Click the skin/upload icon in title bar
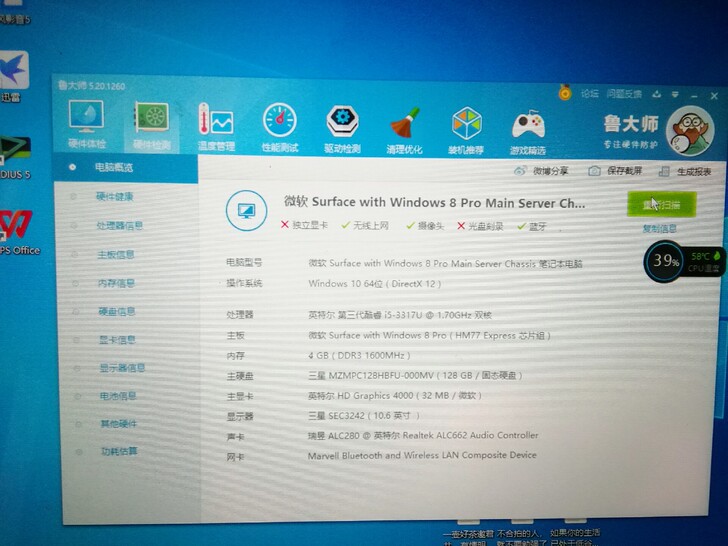 pos(656,94)
